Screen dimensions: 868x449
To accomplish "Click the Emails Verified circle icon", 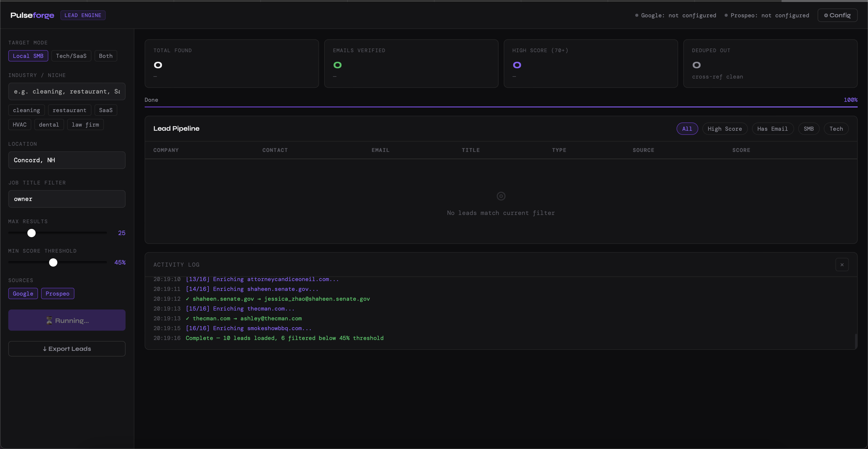I will (x=338, y=65).
